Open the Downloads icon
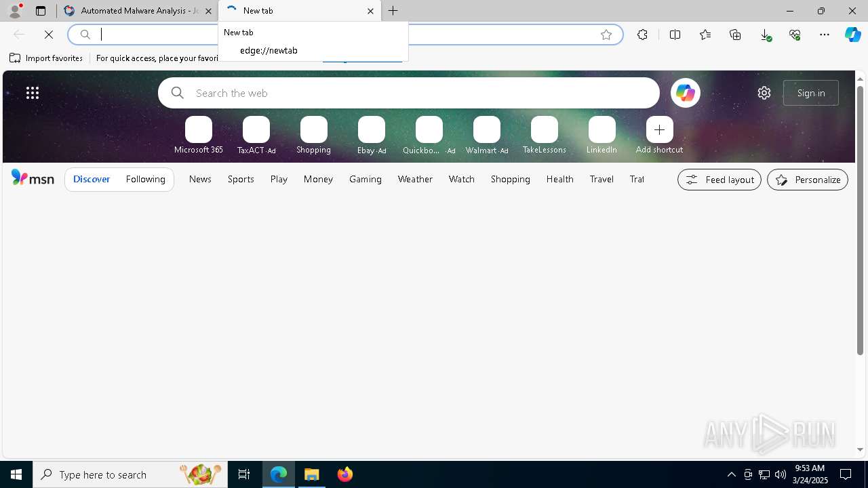This screenshot has width=868, height=488. (x=765, y=35)
